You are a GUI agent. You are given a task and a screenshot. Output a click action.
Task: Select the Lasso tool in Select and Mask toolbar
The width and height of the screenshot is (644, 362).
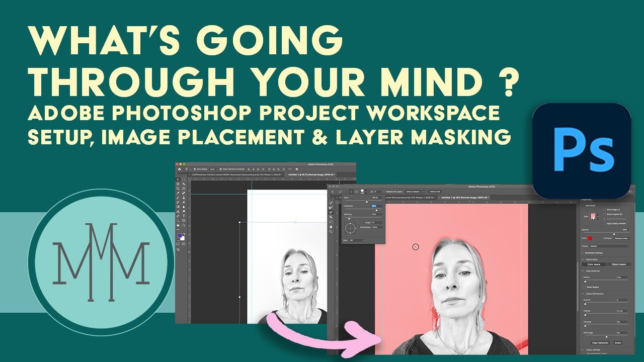[331, 222]
